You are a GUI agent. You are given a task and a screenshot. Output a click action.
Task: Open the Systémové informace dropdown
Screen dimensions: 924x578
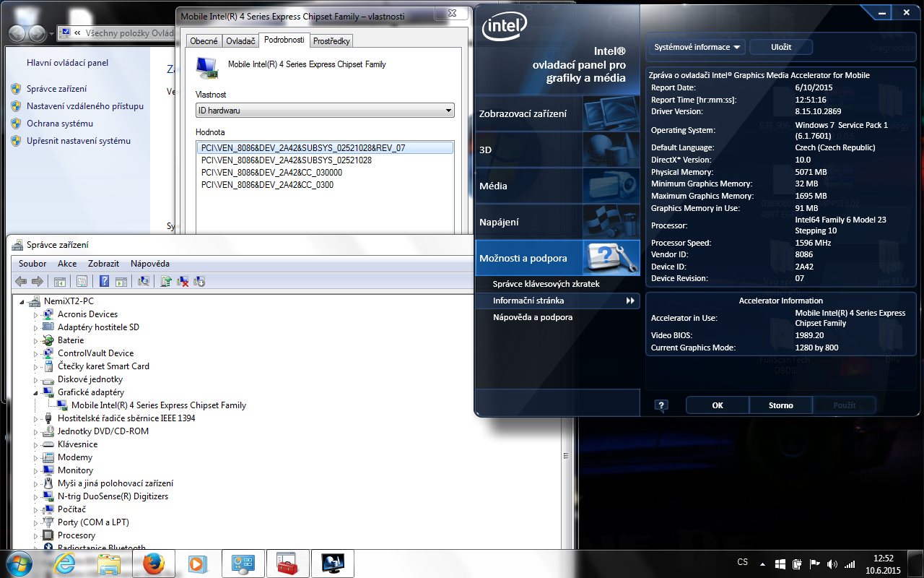[696, 47]
